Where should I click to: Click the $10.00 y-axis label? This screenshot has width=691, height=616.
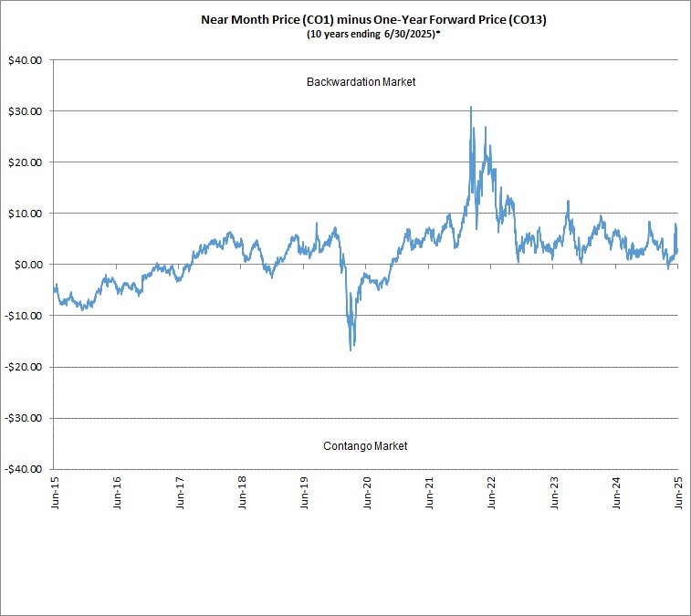(x=26, y=214)
